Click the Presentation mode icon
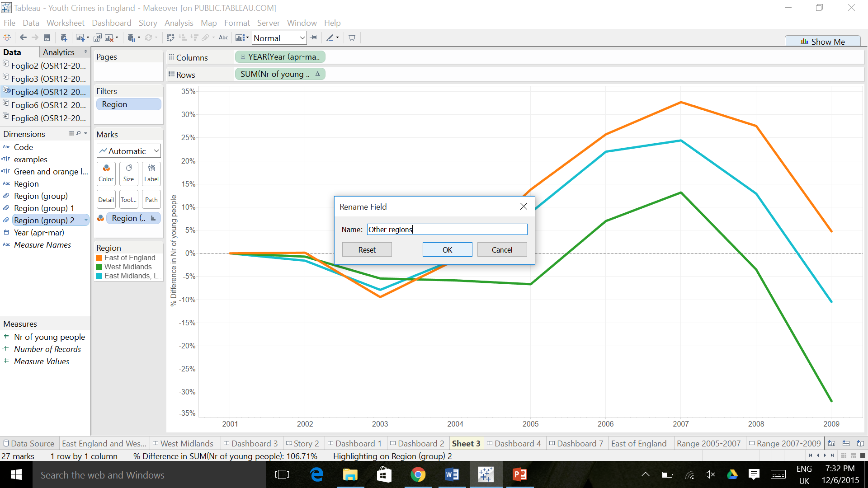868x488 pixels. (352, 38)
